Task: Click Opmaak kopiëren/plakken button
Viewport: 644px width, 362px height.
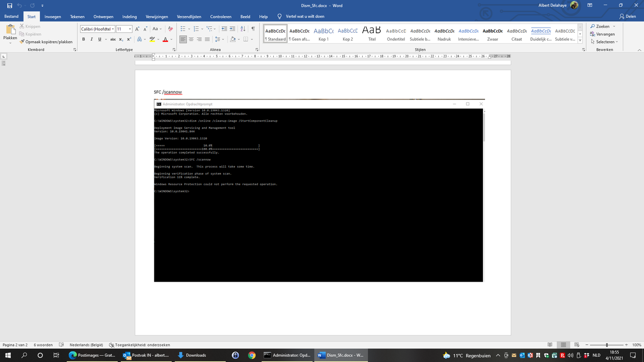Action: click(46, 42)
